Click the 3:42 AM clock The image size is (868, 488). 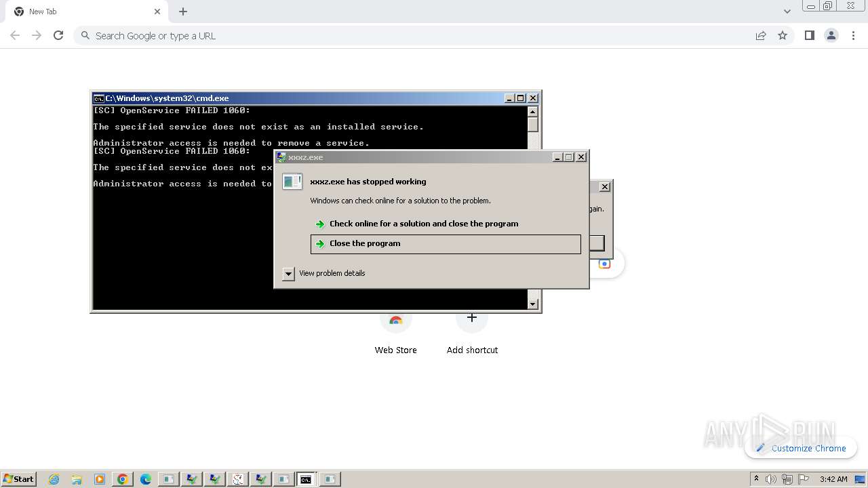click(x=833, y=479)
